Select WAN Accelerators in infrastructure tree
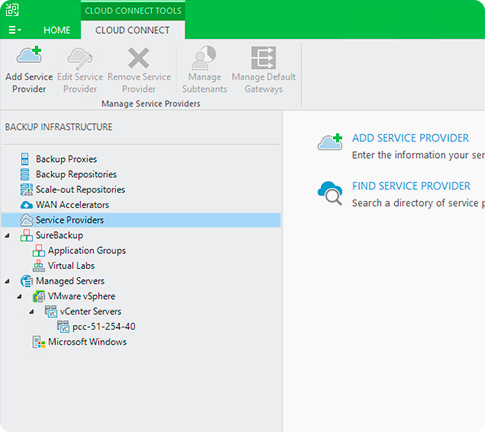Image resolution: width=485 pixels, height=432 pixels. (x=72, y=205)
